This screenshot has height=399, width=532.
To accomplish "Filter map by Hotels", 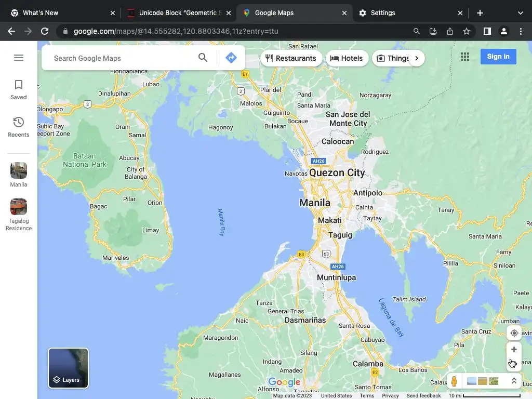I will [x=347, y=58].
